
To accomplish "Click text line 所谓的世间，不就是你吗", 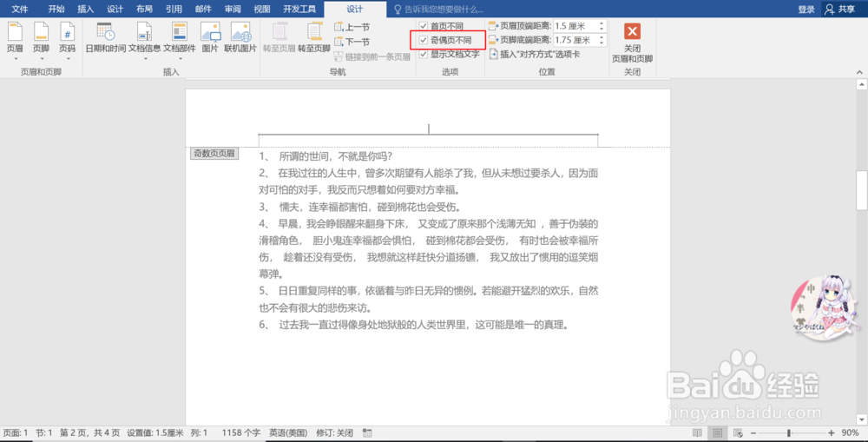I will 335,157.
